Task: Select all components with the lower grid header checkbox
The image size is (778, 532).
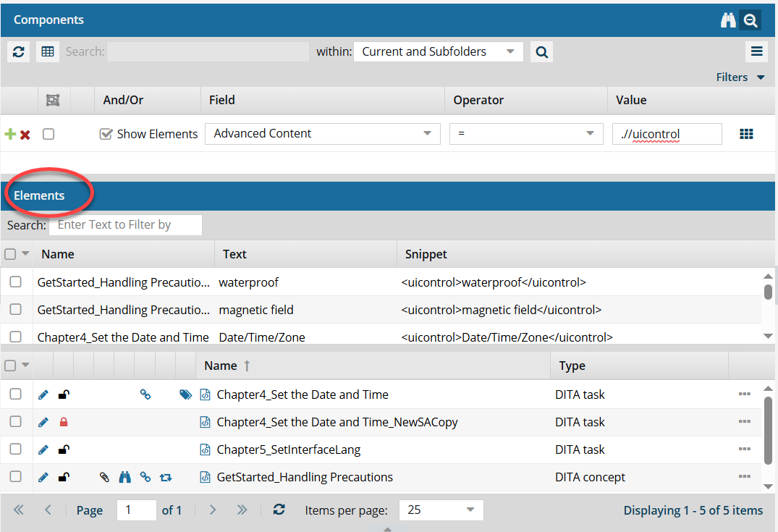Action: (10, 366)
